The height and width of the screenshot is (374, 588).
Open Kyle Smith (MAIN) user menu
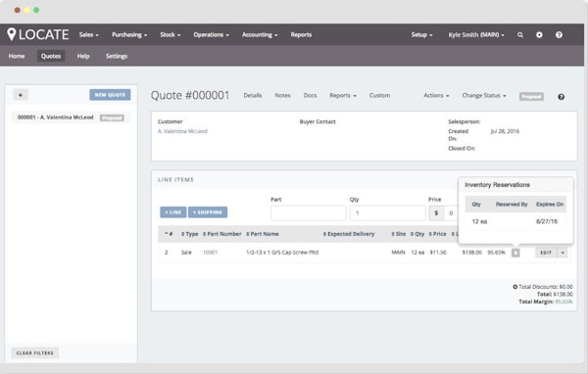(476, 35)
